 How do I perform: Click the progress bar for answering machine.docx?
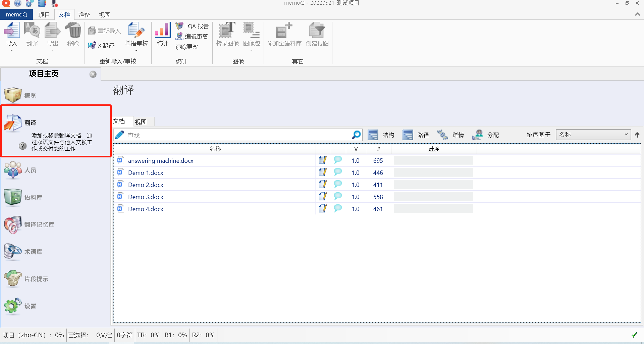click(x=433, y=160)
